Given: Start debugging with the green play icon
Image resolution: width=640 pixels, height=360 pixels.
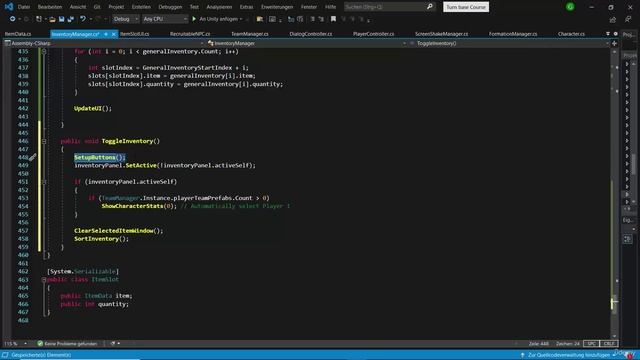Looking at the screenshot, I should click(x=194, y=19).
